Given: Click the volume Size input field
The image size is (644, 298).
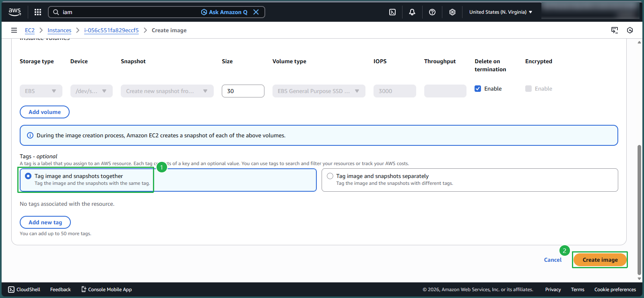Looking at the screenshot, I should [243, 91].
